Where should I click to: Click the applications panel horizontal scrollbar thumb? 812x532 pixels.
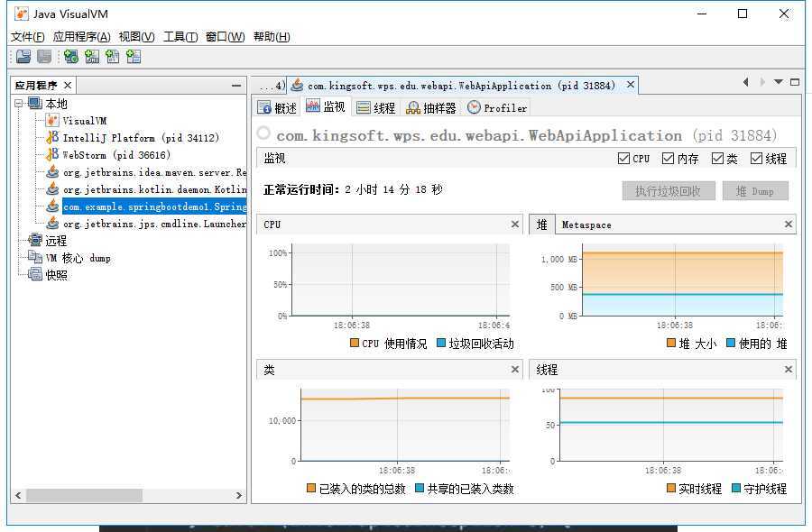coord(85,495)
